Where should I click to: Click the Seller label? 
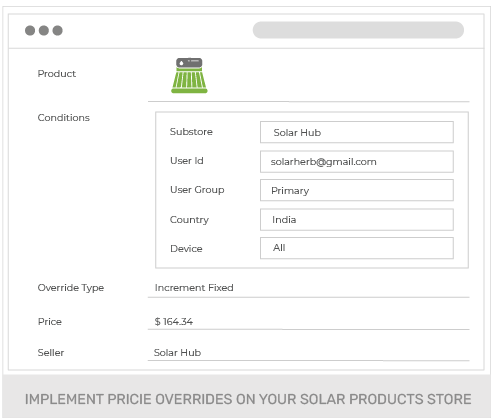pyautogui.click(x=51, y=353)
